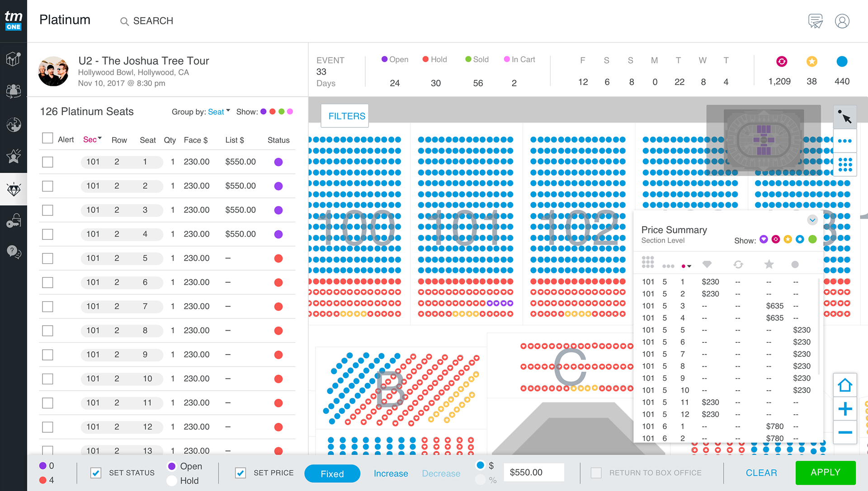868x491 pixels.
Task: Select the Hold status radio button
Action: (172, 481)
